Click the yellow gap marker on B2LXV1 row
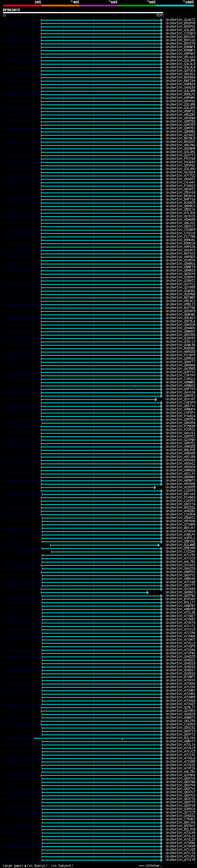197x868 pixels. click(x=122, y=739)
